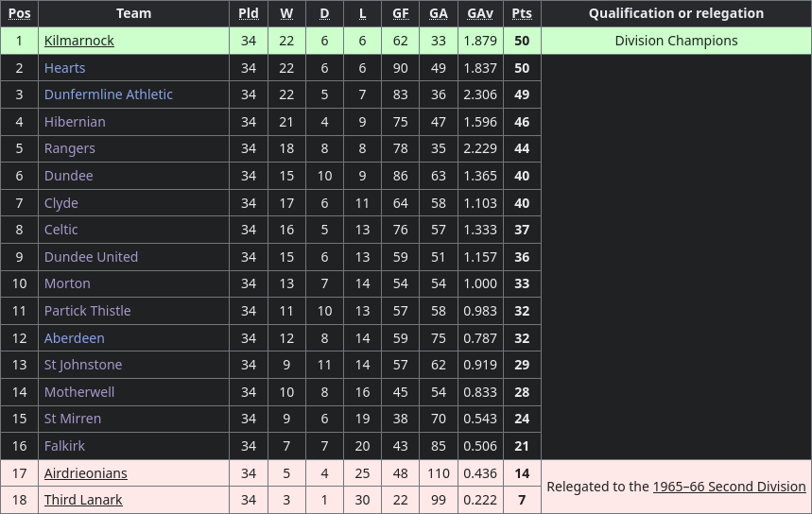Visit the Aberdeen team page
The height and width of the screenshot is (514, 812).
[74, 338]
